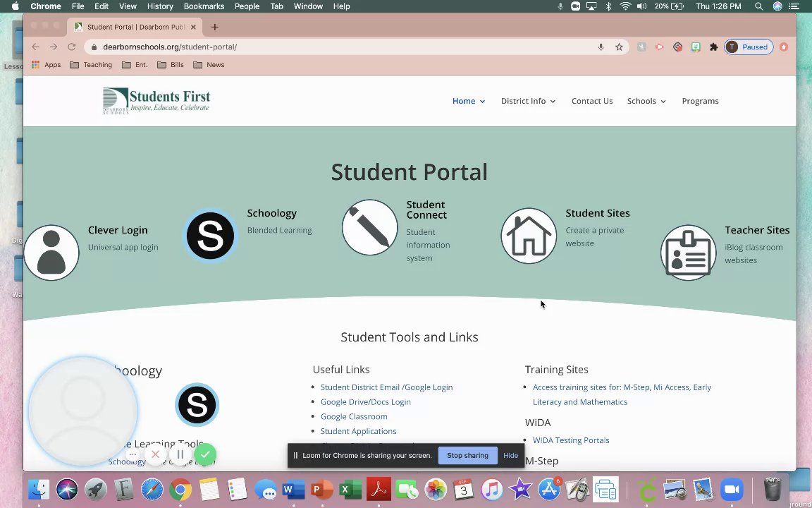
Task: Open the Bookmarks menu
Action: [x=204, y=6]
